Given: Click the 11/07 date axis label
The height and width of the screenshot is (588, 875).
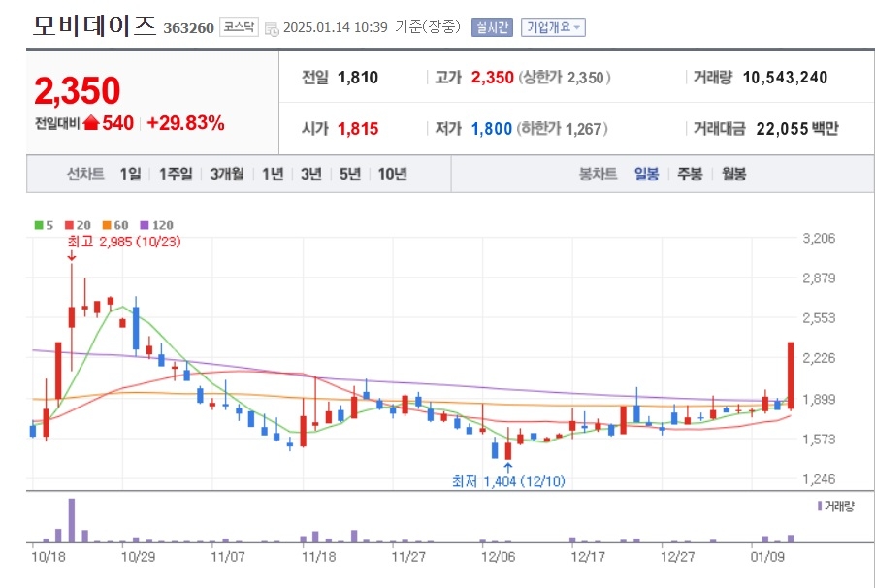Looking at the screenshot, I should [x=228, y=557].
